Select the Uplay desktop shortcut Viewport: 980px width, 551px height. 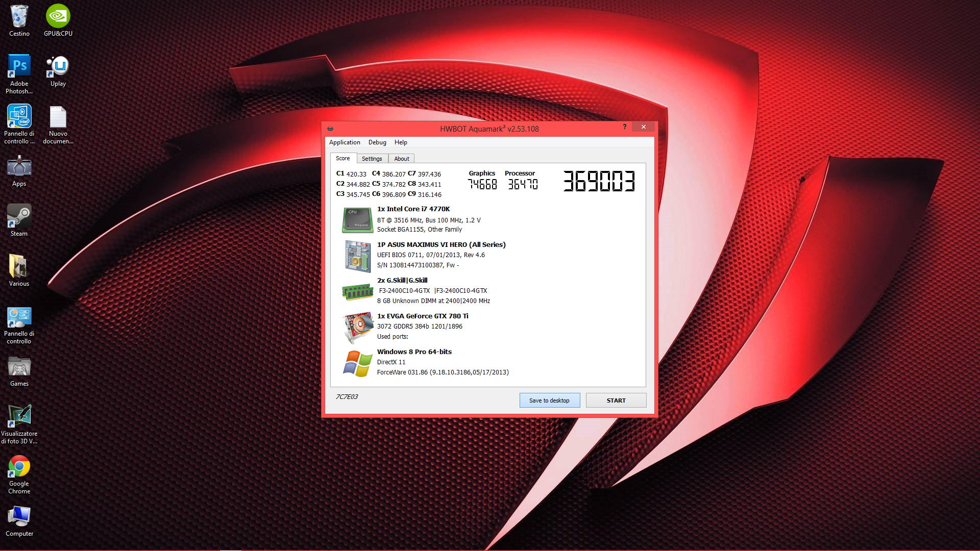[x=58, y=71]
